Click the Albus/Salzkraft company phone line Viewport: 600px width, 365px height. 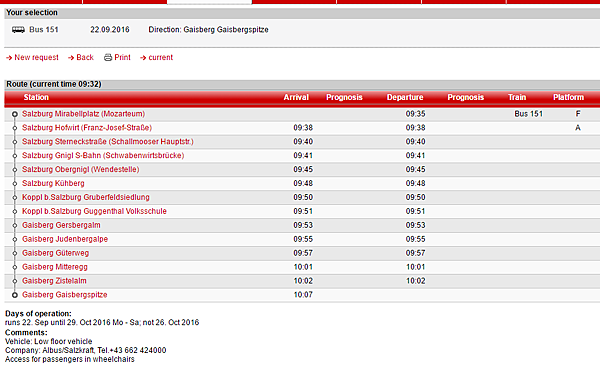(85, 350)
